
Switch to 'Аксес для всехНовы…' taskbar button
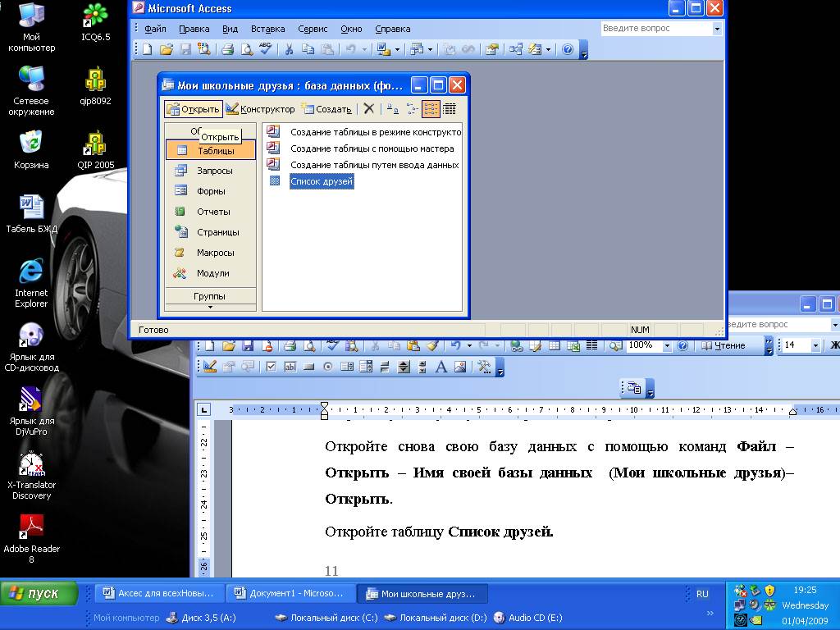[x=160, y=594]
